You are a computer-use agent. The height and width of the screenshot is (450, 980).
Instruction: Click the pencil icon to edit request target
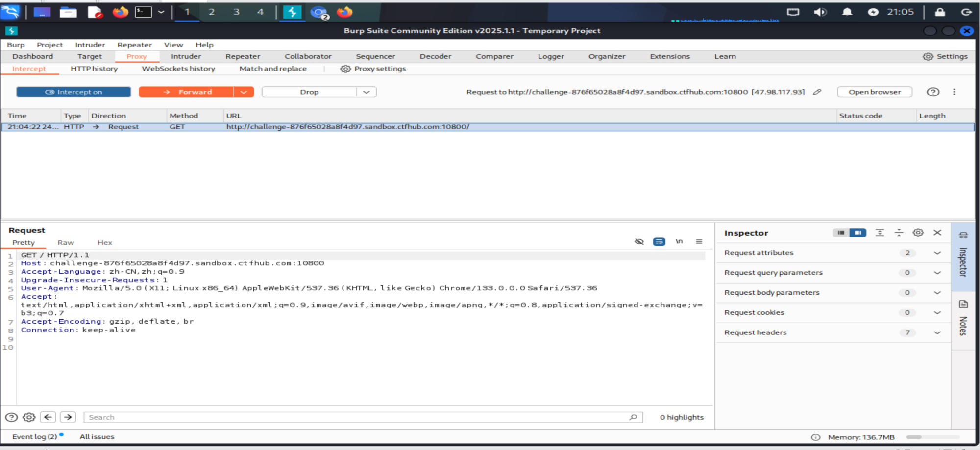pos(817,92)
